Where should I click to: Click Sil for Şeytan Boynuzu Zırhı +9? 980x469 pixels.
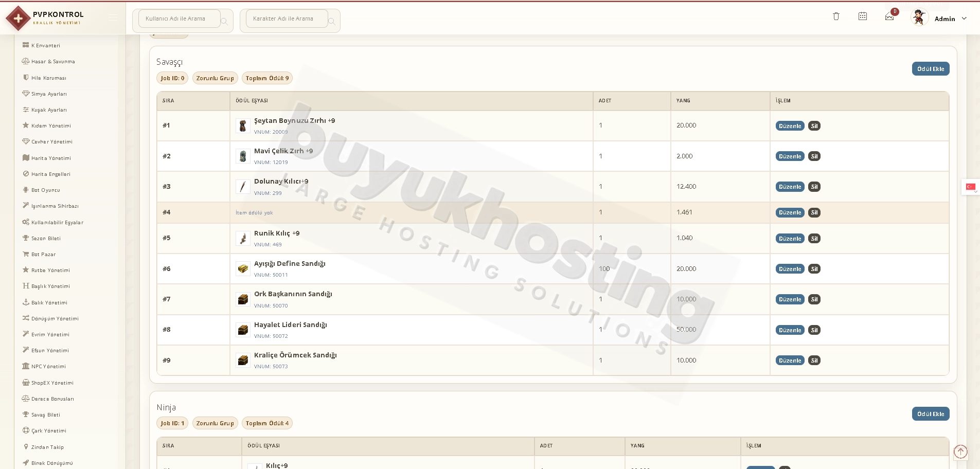pyautogui.click(x=814, y=126)
